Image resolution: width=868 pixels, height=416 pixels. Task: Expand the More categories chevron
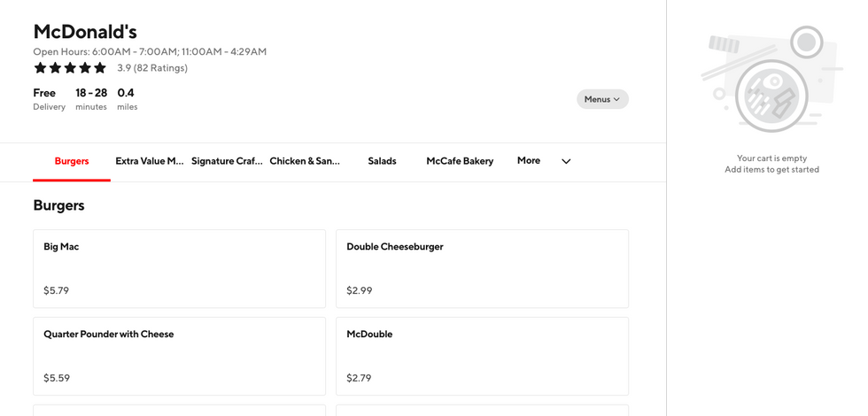566,161
